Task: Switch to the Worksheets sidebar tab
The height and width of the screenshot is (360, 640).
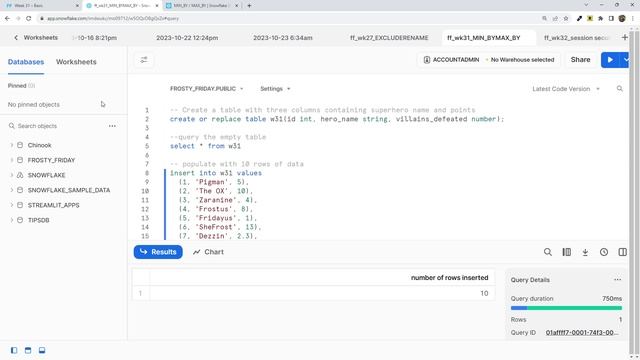Action: pyautogui.click(x=76, y=62)
